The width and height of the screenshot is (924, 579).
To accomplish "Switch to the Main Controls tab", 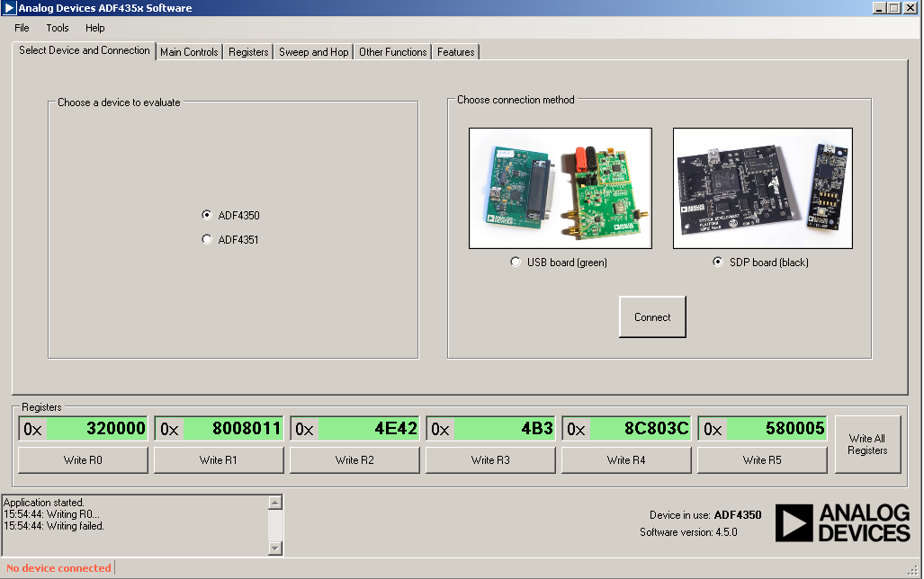I will pos(189,52).
